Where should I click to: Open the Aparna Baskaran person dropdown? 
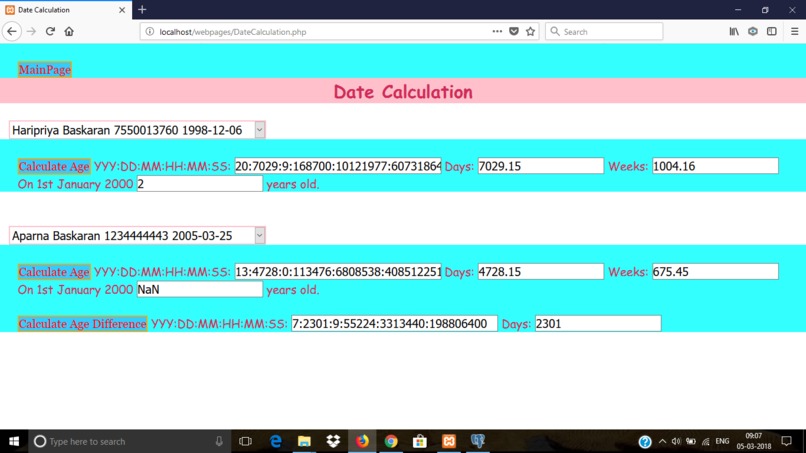(137, 235)
